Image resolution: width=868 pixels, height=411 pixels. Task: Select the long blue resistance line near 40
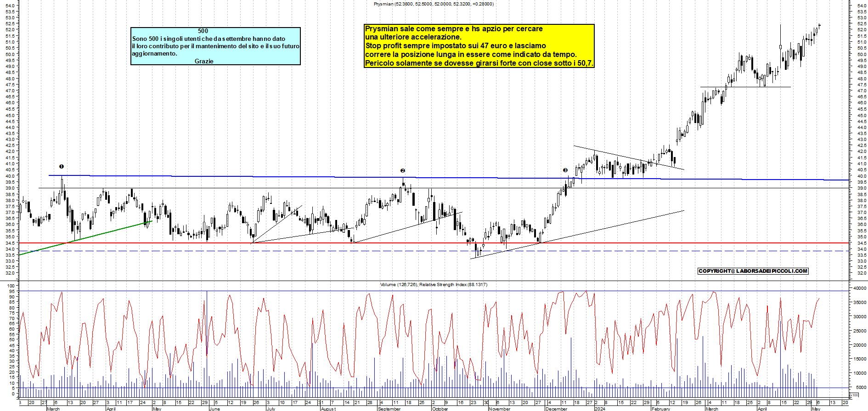[449, 177]
